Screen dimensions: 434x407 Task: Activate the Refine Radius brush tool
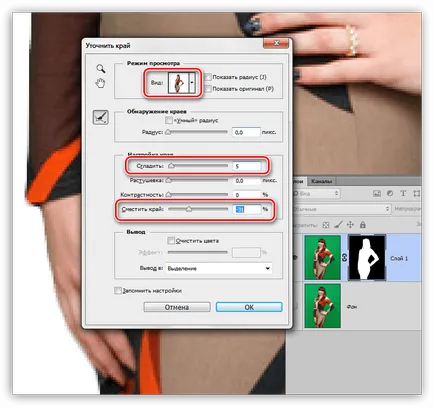101,118
